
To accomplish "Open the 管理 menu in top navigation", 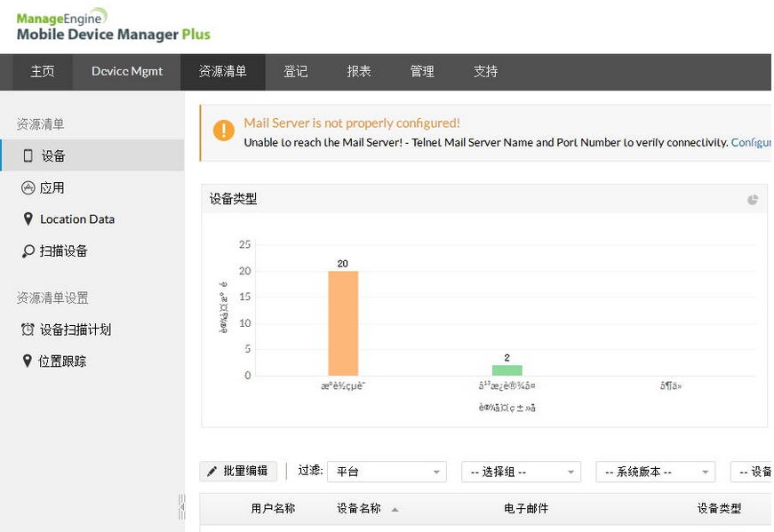I will pyautogui.click(x=421, y=71).
